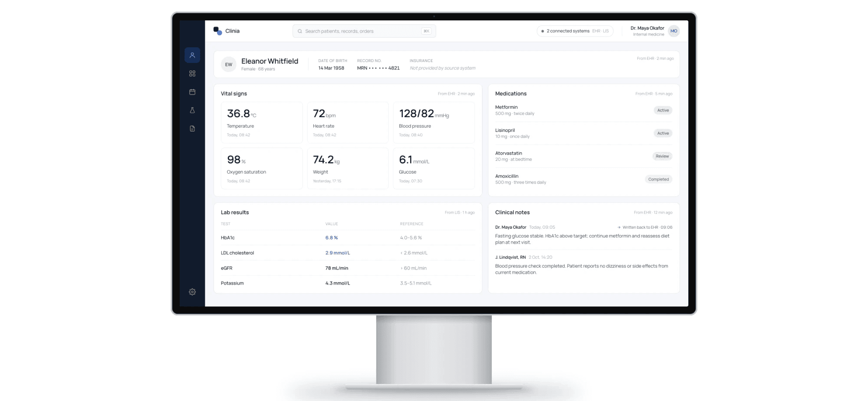Click the Potassium lab test row
The image size is (868, 401).
click(x=348, y=283)
